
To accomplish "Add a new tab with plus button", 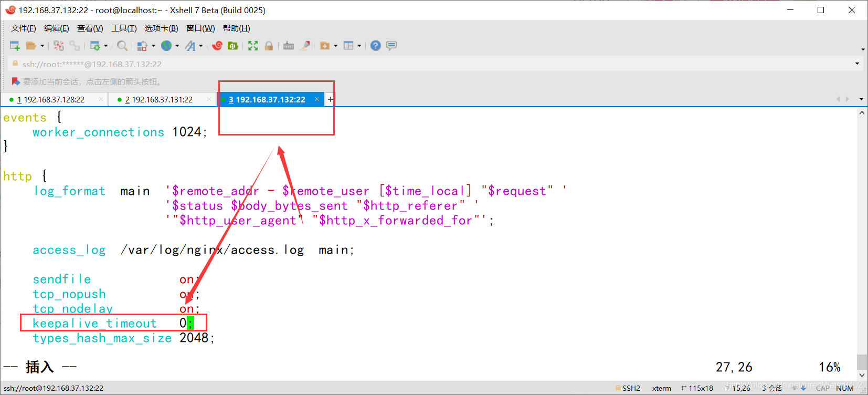I will click(x=331, y=99).
